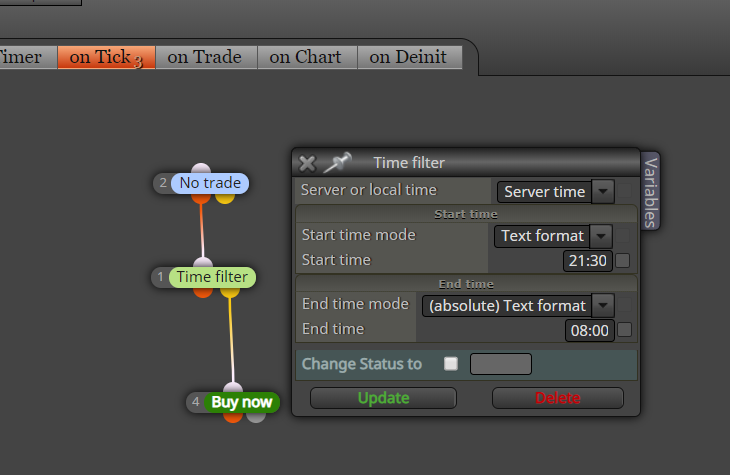Click the Change Status to color field

(x=500, y=364)
